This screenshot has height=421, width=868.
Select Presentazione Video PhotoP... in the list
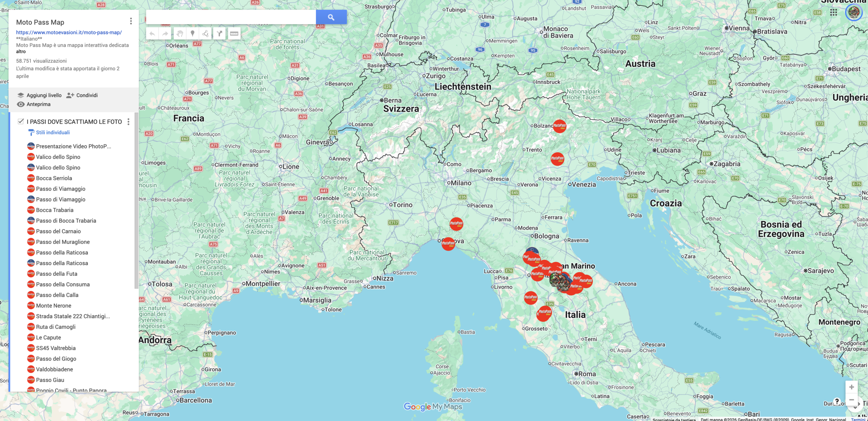point(74,146)
